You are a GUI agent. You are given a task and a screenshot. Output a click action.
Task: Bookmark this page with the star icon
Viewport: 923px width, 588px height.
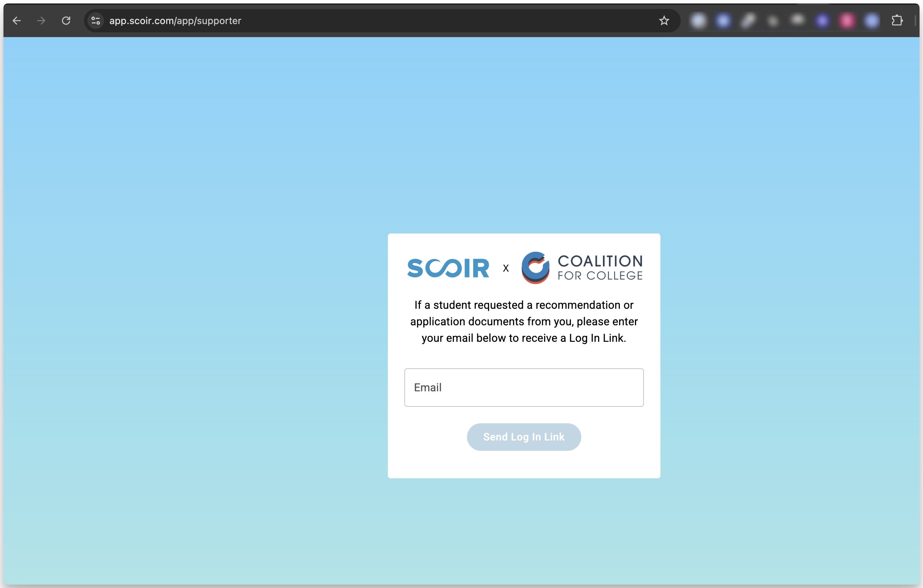(664, 21)
